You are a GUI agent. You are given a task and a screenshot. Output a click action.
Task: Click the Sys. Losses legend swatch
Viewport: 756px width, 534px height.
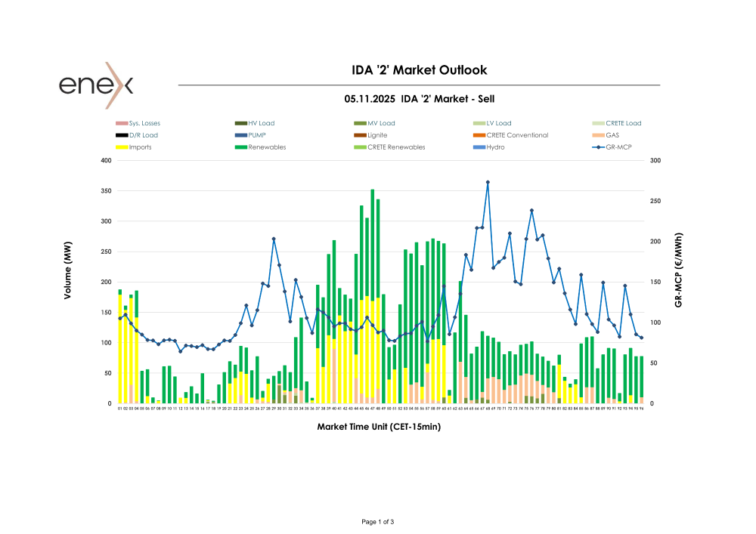point(122,123)
